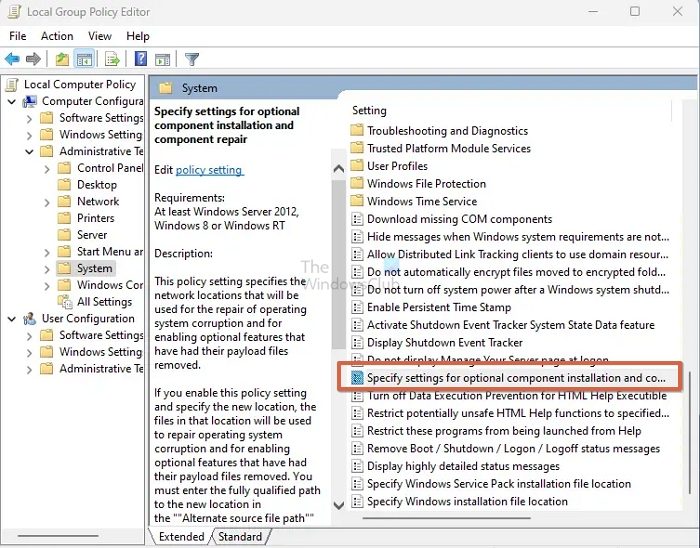Screen dimensions: 700x548
Task: Expand the Network folder in tree
Action: (x=48, y=202)
